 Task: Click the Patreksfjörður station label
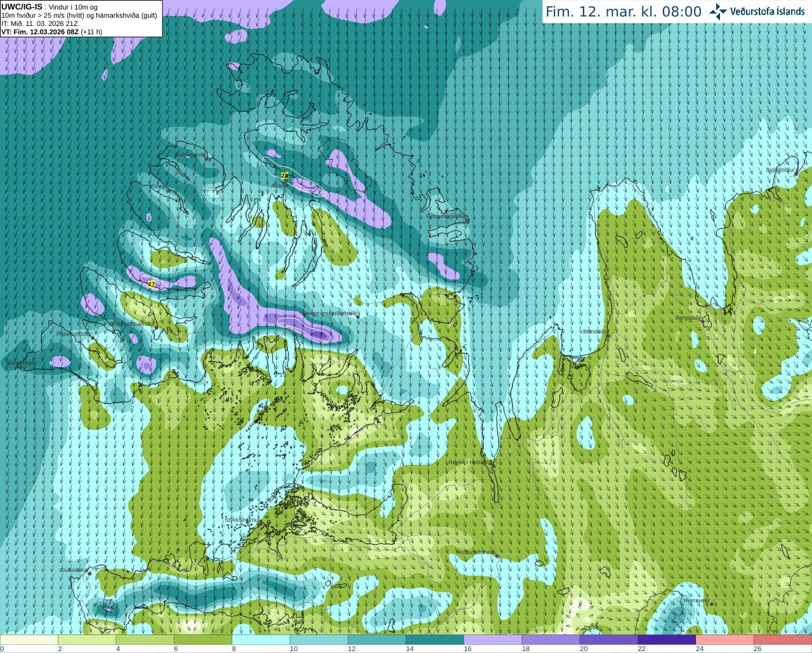(x=74, y=333)
